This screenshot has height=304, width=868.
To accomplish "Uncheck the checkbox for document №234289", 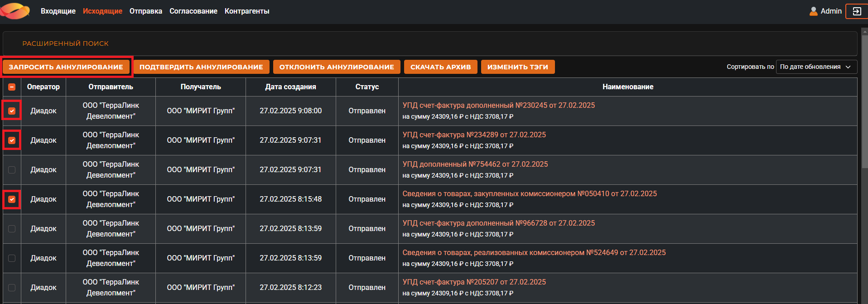I will pos(12,140).
